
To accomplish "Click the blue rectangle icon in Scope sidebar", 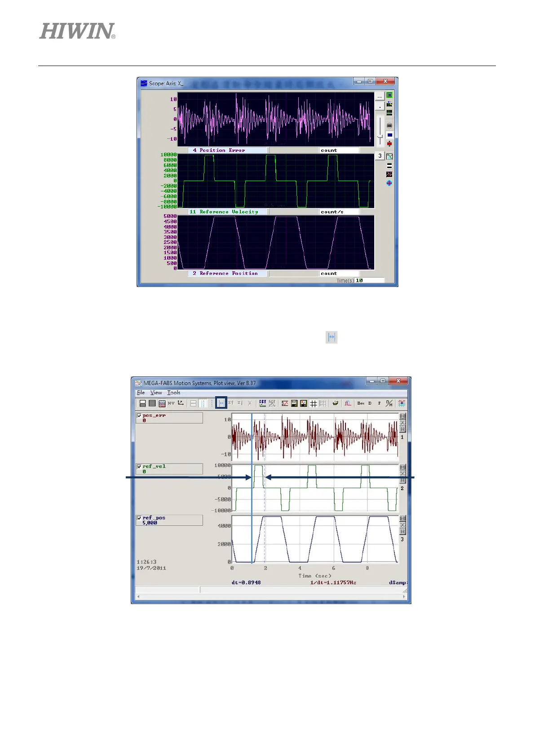I will pyautogui.click(x=389, y=135).
